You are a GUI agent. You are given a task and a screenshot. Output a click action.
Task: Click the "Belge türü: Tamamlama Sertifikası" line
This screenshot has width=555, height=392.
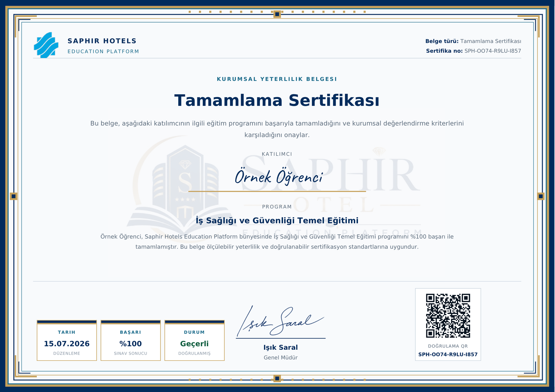[x=473, y=41]
